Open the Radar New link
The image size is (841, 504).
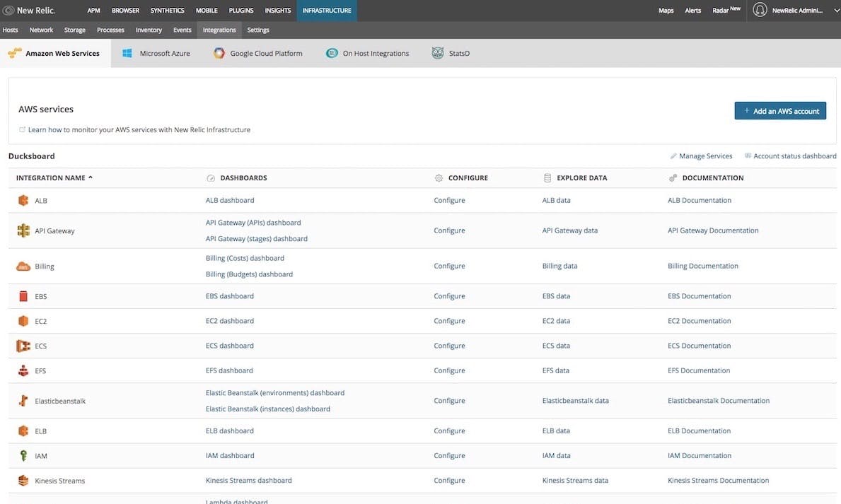point(726,10)
